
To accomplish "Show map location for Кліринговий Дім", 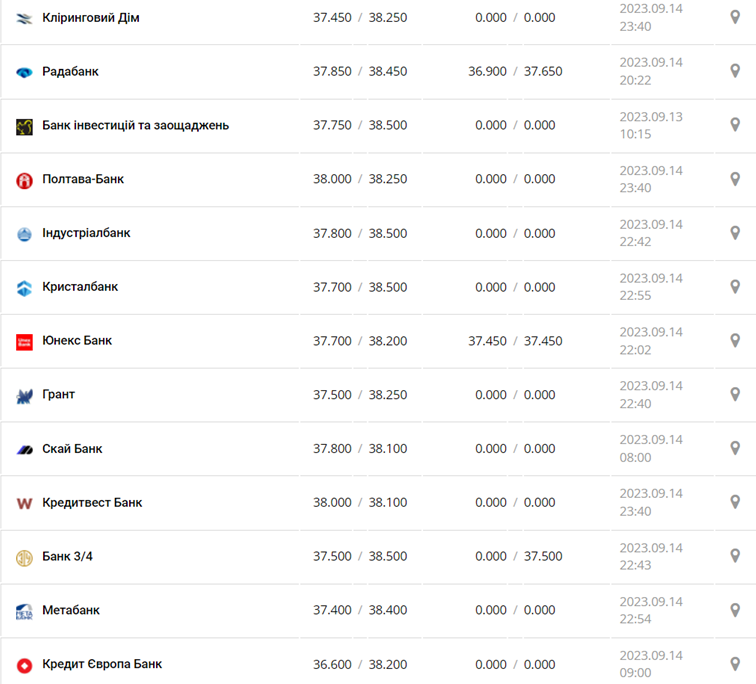I will coord(735,17).
